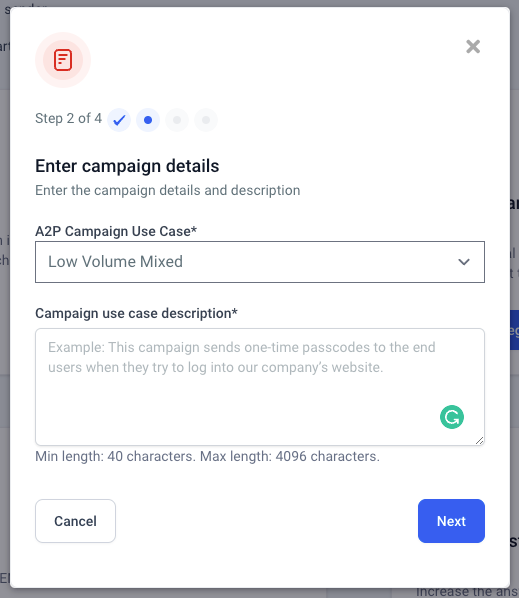Click the Step 2 of 4 text

tap(69, 118)
